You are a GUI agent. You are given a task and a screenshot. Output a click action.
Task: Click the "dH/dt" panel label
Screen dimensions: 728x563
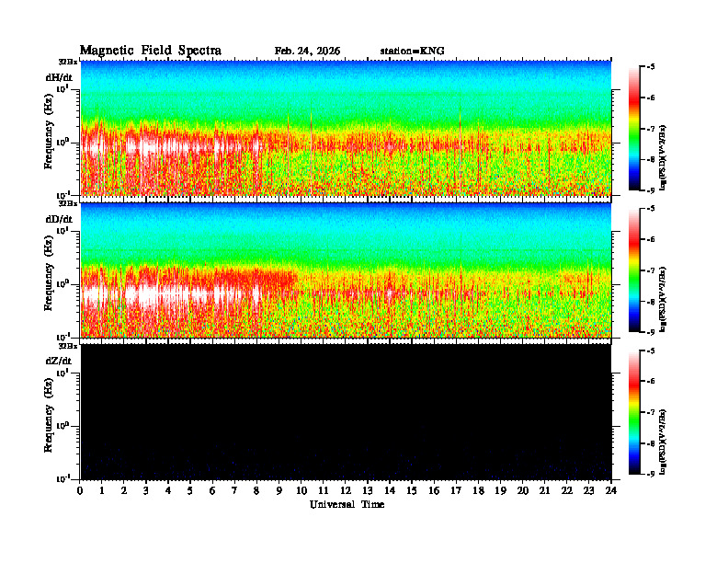point(59,77)
